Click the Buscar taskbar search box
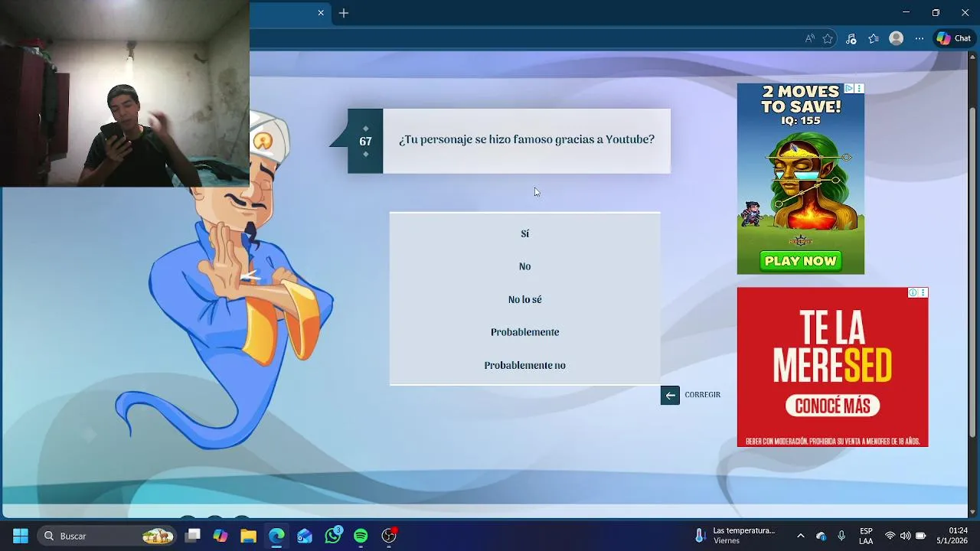 click(x=107, y=536)
